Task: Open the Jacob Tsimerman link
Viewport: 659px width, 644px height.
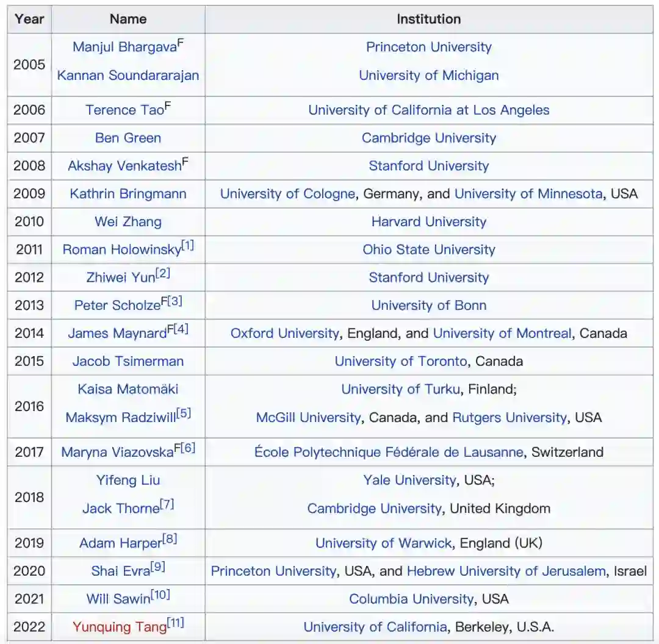Action: coord(128,361)
